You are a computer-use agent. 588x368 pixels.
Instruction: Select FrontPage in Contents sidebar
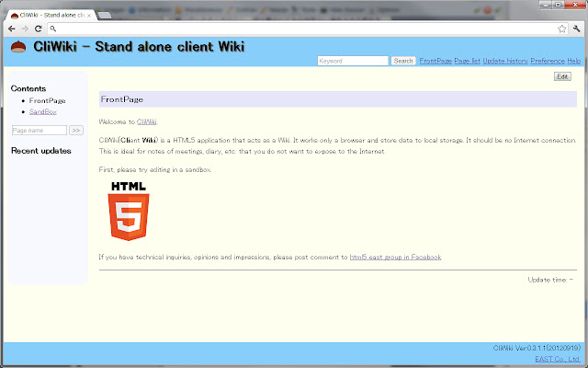47,100
